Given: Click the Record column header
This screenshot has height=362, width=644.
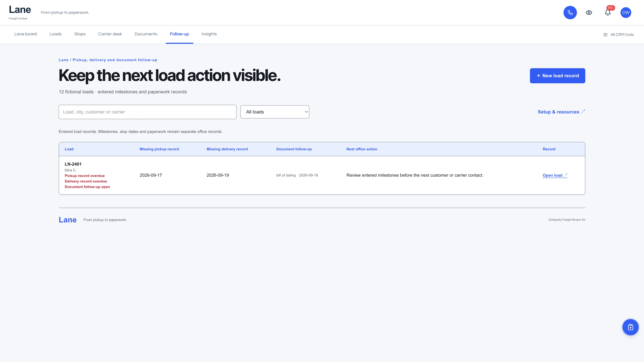Looking at the screenshot, I should click(549, 149).
